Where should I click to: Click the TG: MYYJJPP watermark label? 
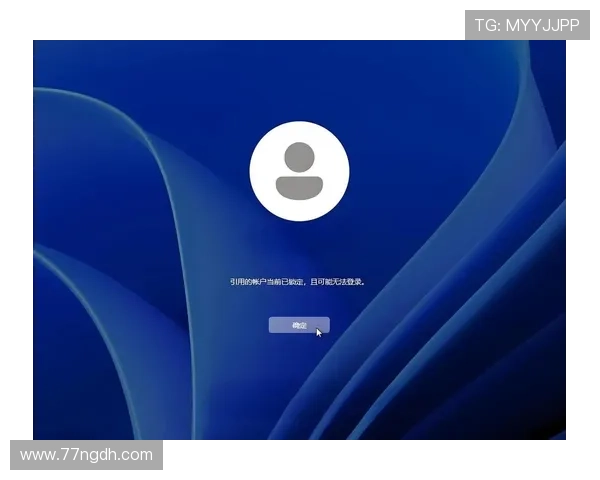[527, 25]
